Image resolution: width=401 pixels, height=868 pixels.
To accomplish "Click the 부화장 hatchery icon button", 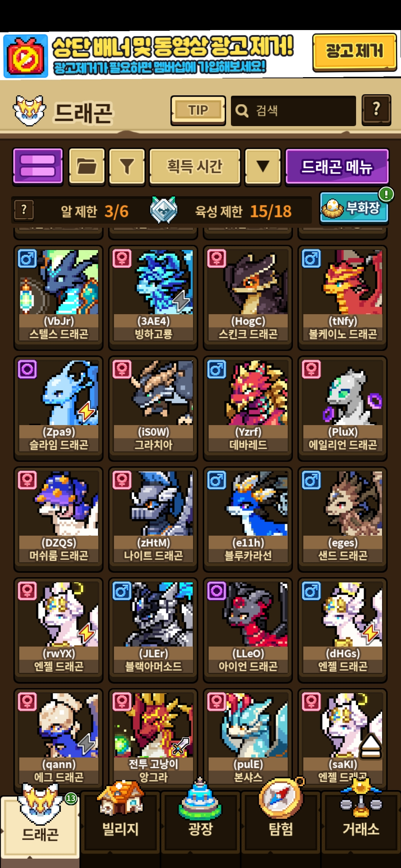I will [354, 208].
